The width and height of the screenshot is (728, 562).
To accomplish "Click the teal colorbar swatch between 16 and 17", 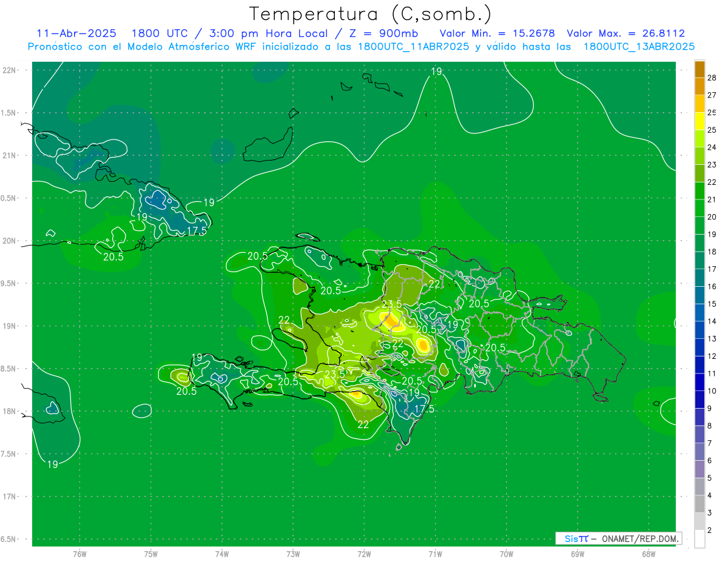I will click(x=699, y=278).
